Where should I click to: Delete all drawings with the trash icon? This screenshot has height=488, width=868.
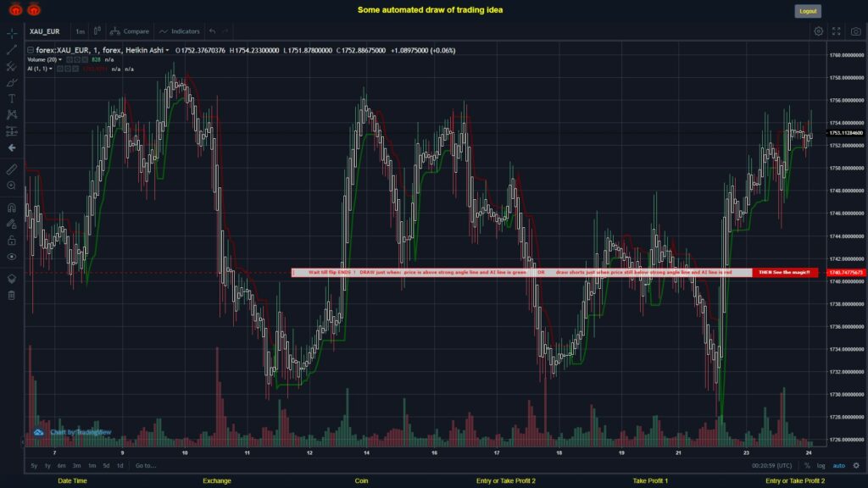coord(12,296)
